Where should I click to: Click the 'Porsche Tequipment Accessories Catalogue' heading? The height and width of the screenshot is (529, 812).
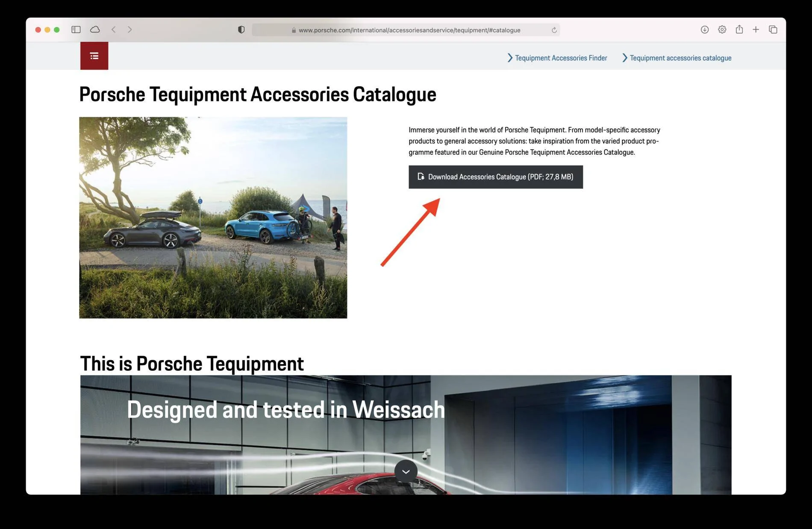pos(258,95)
